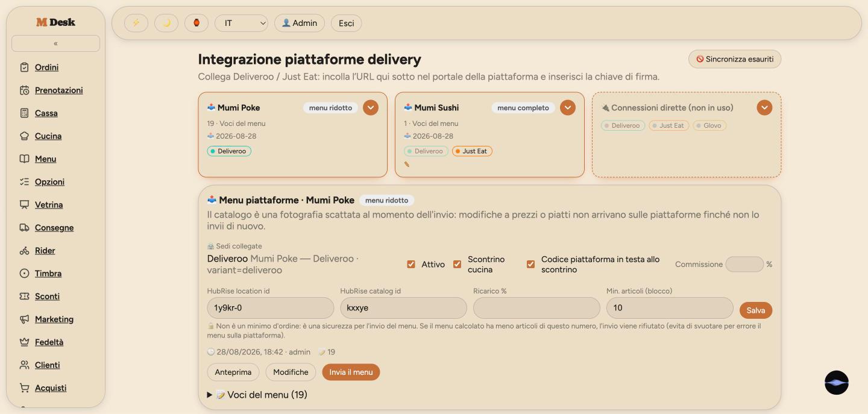Click the Commissione percentage field
868x414 pixels.
click(744, 265)
